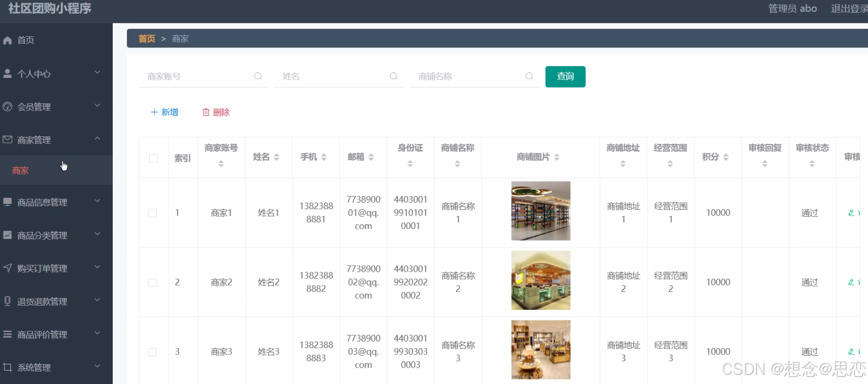Screen dimensions: 868x384
Task: Click the green 查询 button
Action: 565,77
